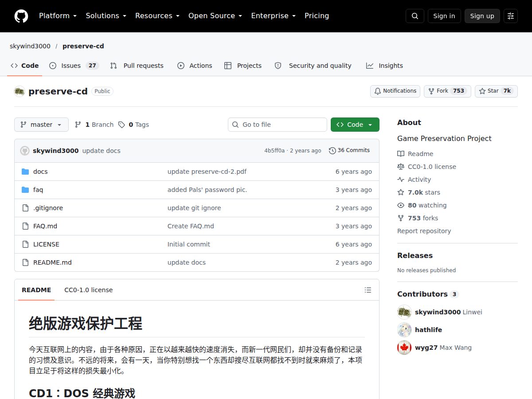The width and height of the screenshot is (532, 399).
Task: Click the Notifications button
Action: pyautogui.click(x=395, y=91)
